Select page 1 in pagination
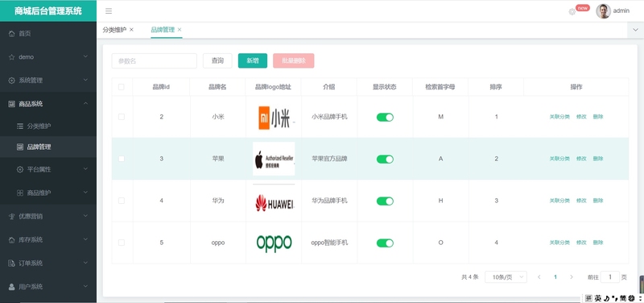Image resolution: width=644 pixels, height=303 pixels. [x=555, y=277]
